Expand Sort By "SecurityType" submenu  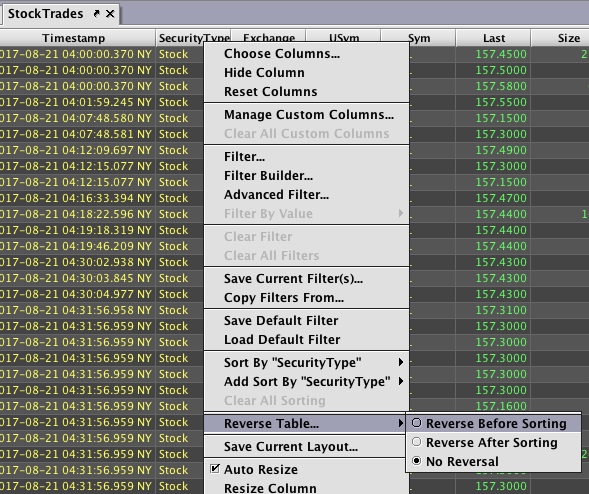pyautogui.click(x=307, y=363)
